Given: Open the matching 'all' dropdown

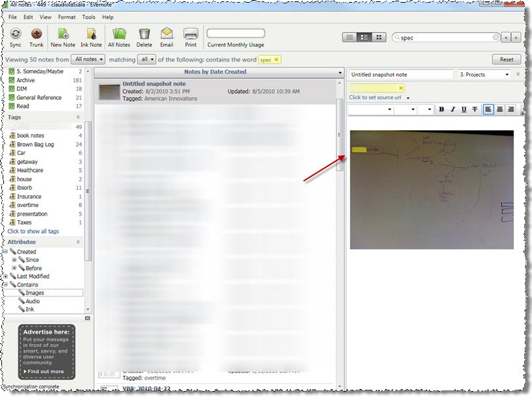Looking at the screenshot, I should pyautogui.click(x=147, y=60).
